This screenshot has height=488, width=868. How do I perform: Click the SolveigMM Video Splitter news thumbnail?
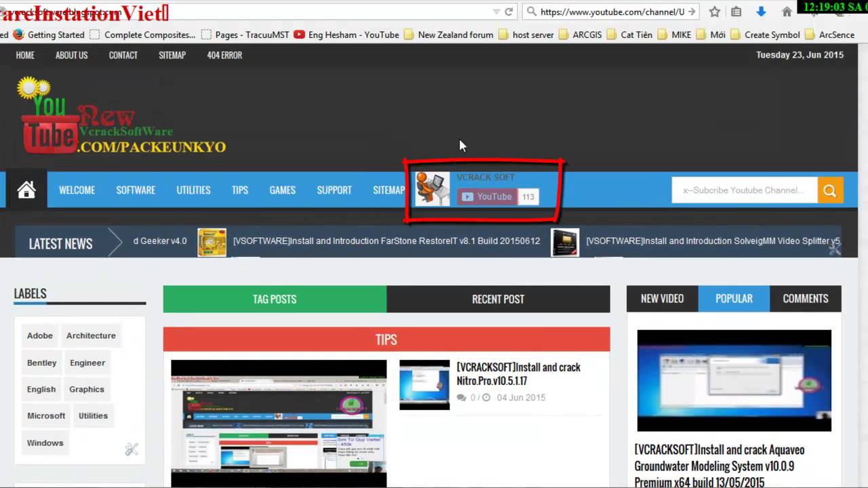565,242
